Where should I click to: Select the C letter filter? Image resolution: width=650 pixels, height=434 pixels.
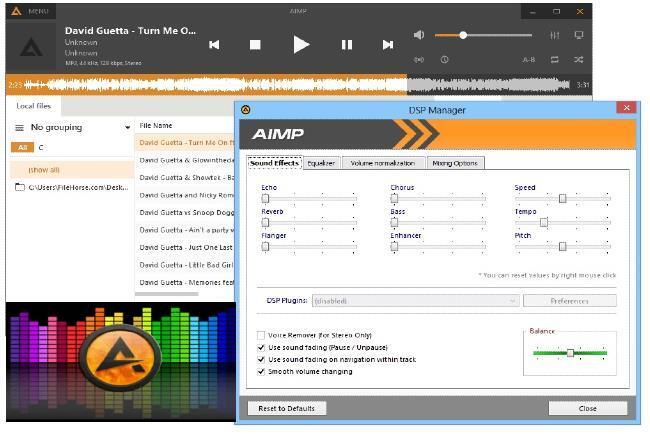(41, 147)
